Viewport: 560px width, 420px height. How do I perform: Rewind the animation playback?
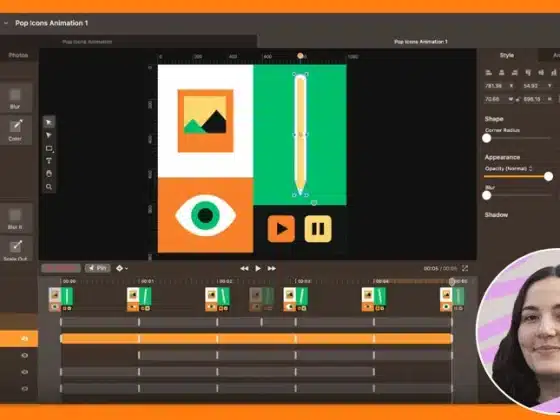(x=244, y=268)
